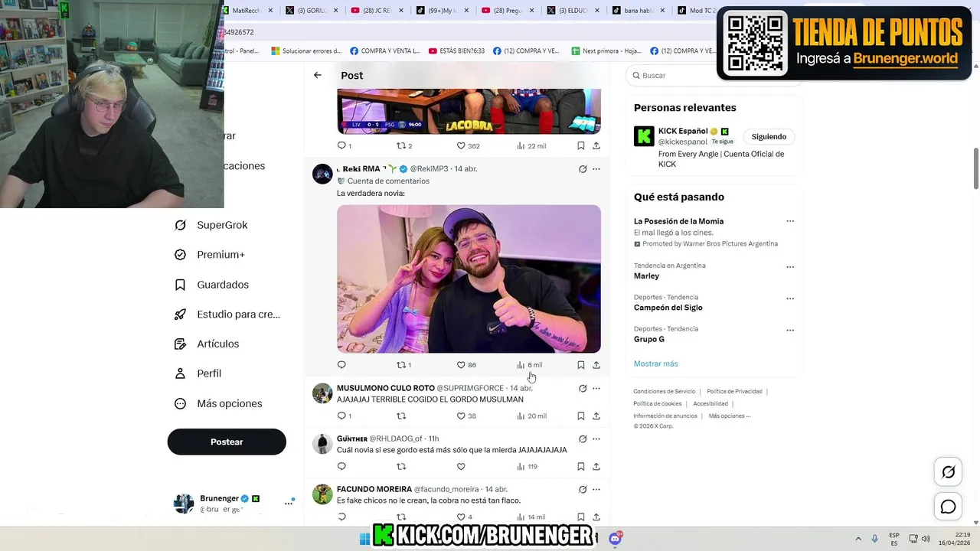Click the Postear button
Image resolution: width=980 pixels, height=551 pixels.
[227, 442]
